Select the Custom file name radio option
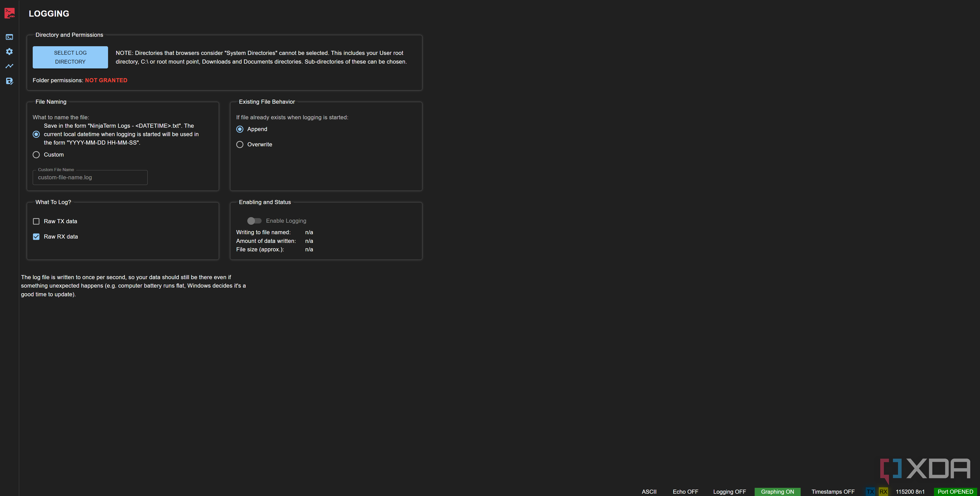Image resolution: width=980 pixels, height=496 pixels. (x=36, y=155)
